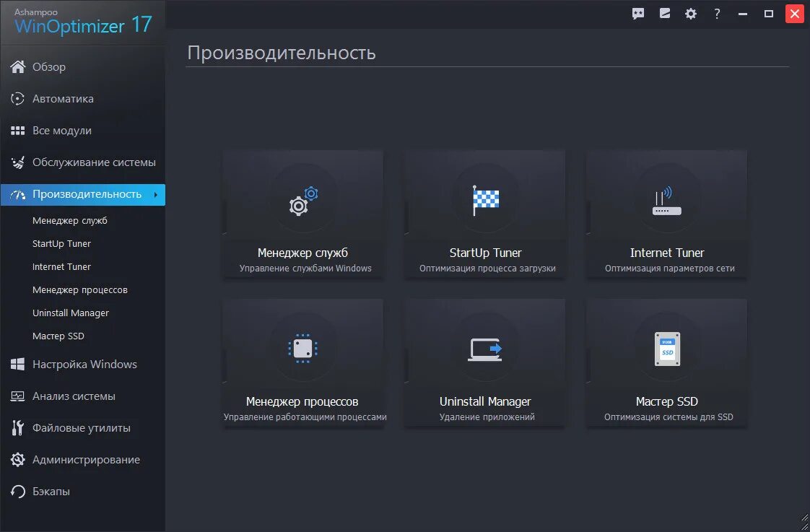
Task: Click text 'Управление работающими процессами'
Action: 305,417
